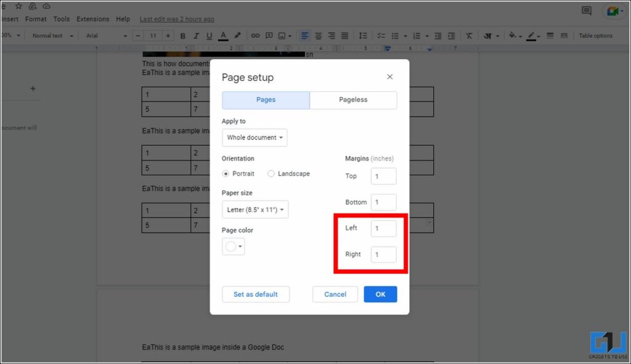Open the Format menu
Viewport: 631px width, 364px height.
pyautogui.click(x=36, y=19)
